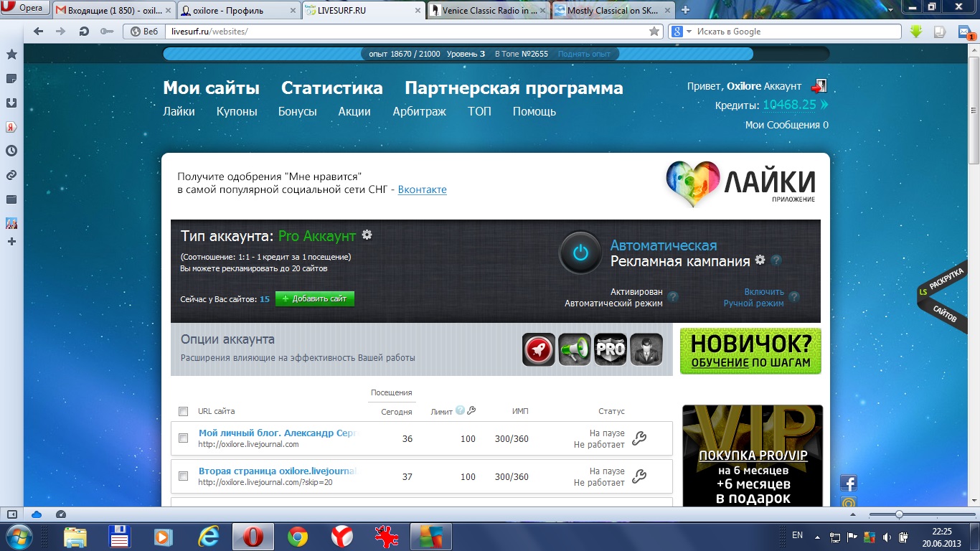Go to the Купоны page

pyautogui.click(x=237, y=111)
